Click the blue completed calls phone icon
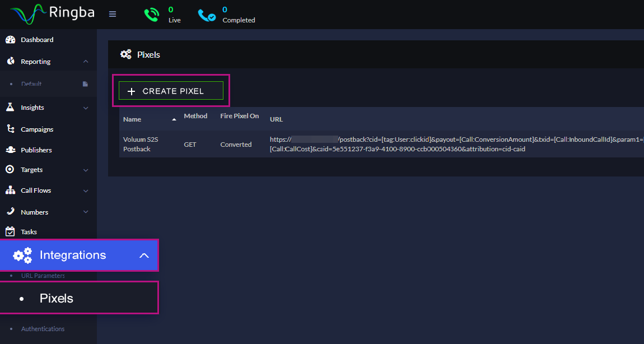Screen dimensions: 644x344 [207, 15]
